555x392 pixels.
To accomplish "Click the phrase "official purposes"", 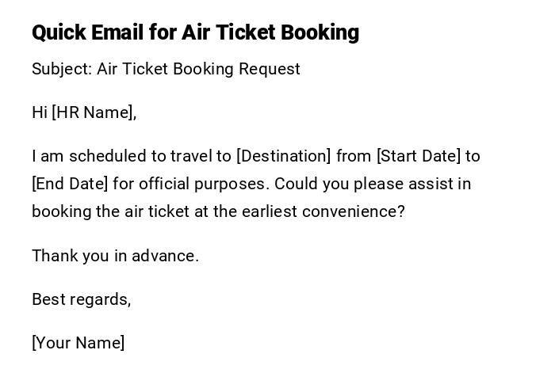I will tap(204, 184).
